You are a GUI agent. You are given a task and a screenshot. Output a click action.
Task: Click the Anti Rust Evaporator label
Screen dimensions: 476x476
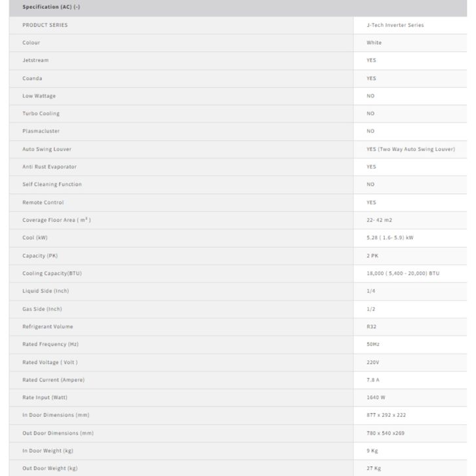pyautogui.click(x=49, y=167)
